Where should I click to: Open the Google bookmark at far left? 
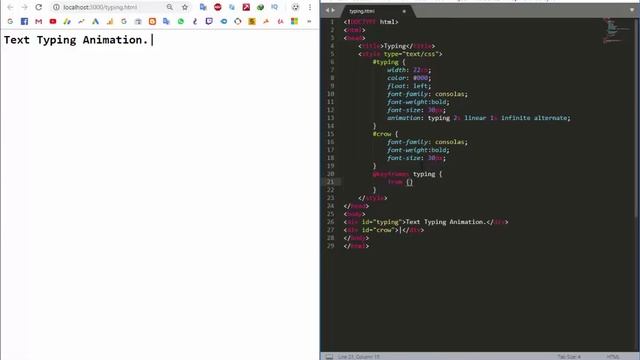point(10,21)
